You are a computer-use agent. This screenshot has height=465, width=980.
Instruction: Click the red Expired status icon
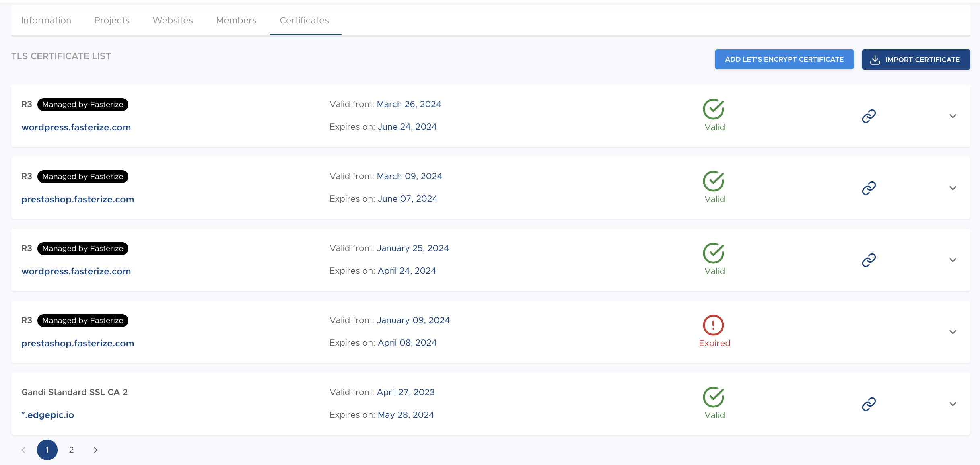point(713,325)
